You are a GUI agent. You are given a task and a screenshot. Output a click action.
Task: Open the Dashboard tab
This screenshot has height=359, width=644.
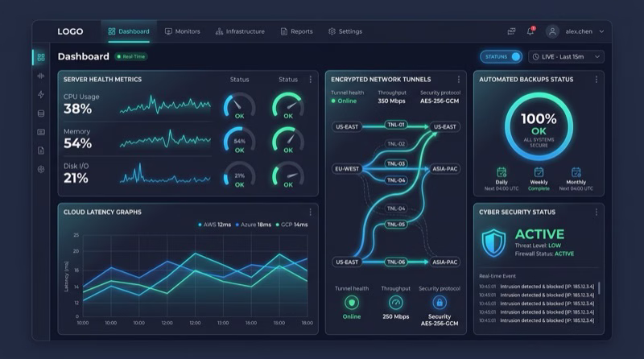(x=129, y=31)
